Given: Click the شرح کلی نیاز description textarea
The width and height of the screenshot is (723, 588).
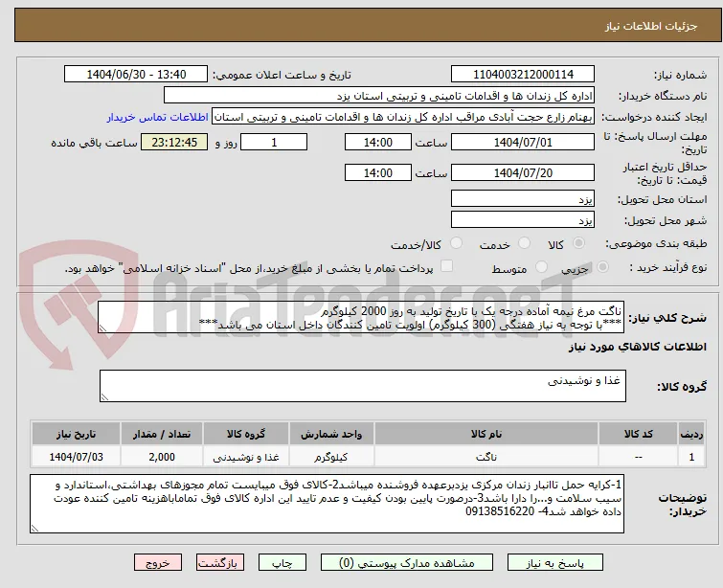Looking at the screenshot, I should click(361, 317).
